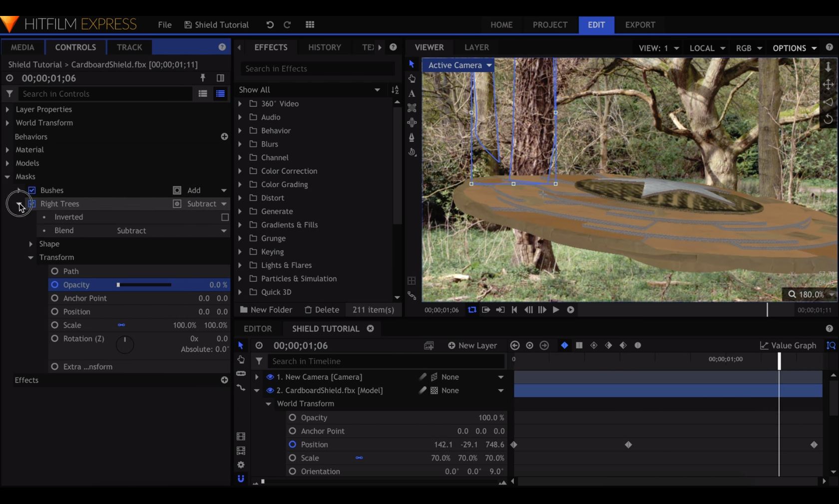Expand the Color Correction effects folder
Image resolution: width=839 pixels, height=504 pixels.
240,171
